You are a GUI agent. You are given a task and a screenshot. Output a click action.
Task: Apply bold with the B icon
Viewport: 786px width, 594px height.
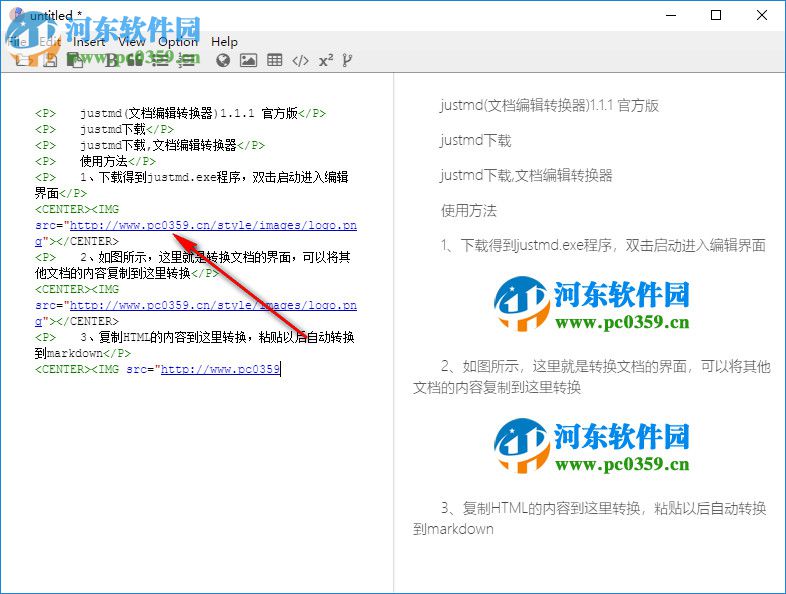pyautogui.click(x=111, y=60)
